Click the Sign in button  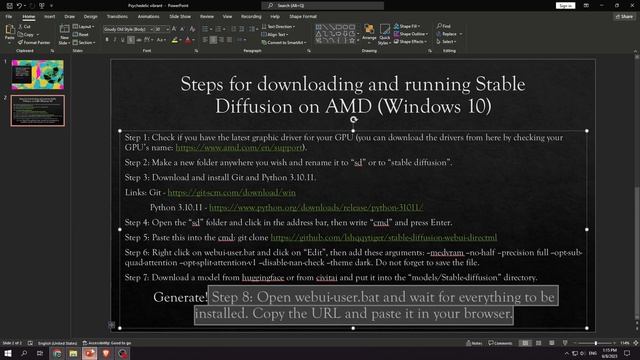point(565,6)
